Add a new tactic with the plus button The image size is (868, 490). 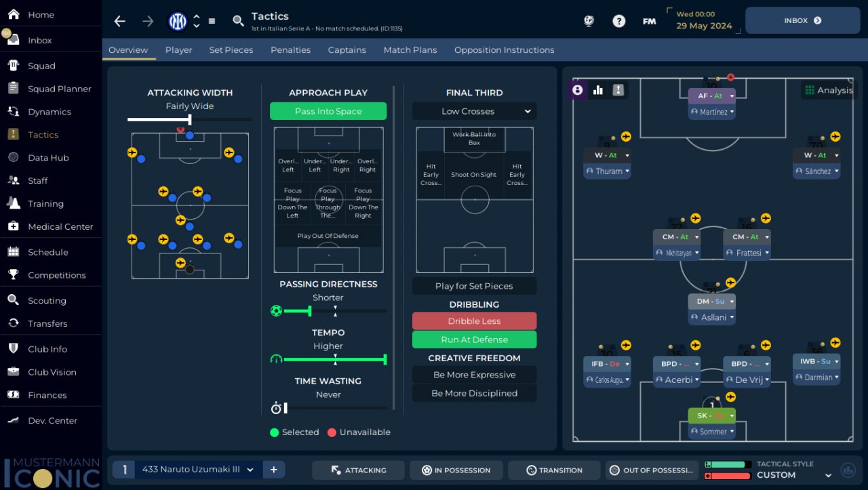(x=274, y=470)
